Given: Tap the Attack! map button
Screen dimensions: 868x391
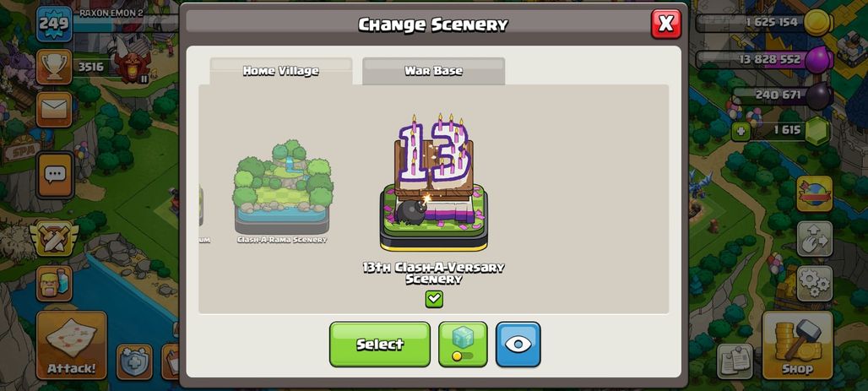Looking at the screenshot, I should 71,345.
